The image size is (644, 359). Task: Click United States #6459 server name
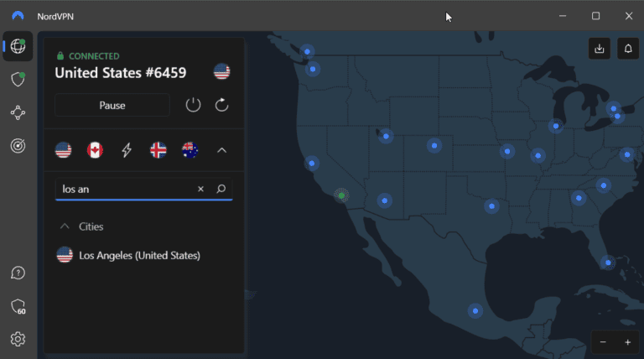point(121,73)
